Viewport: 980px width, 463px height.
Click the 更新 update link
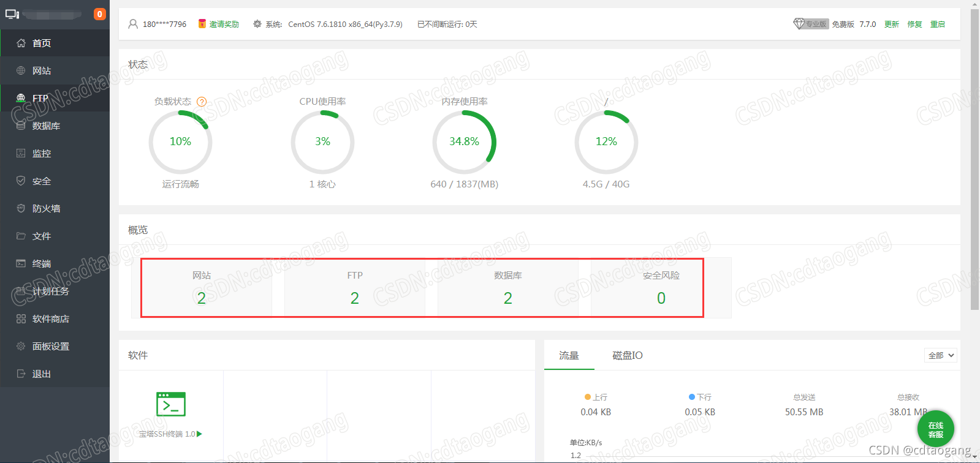(x=892, y=24)
